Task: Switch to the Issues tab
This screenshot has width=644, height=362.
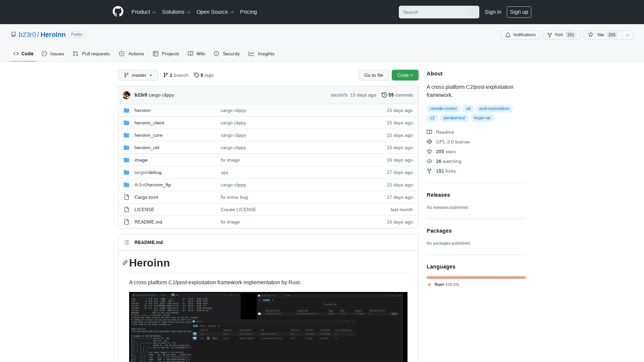Action: [x=53, y=54]
